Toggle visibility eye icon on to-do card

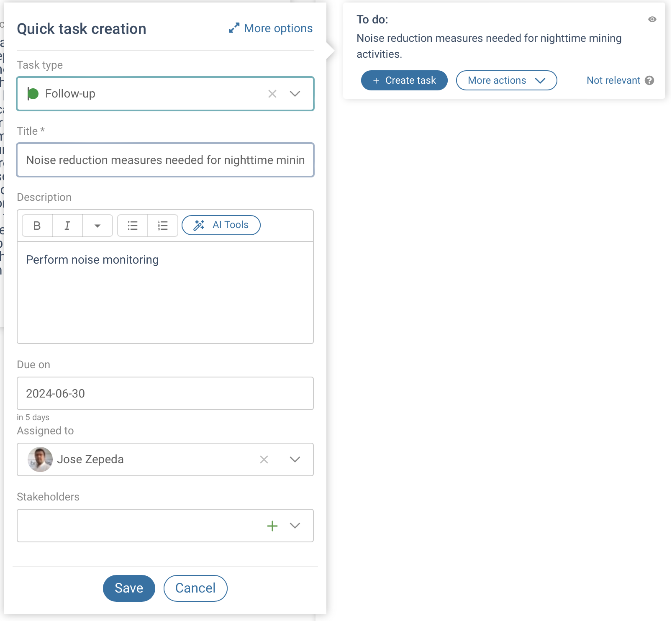(652, 19)
